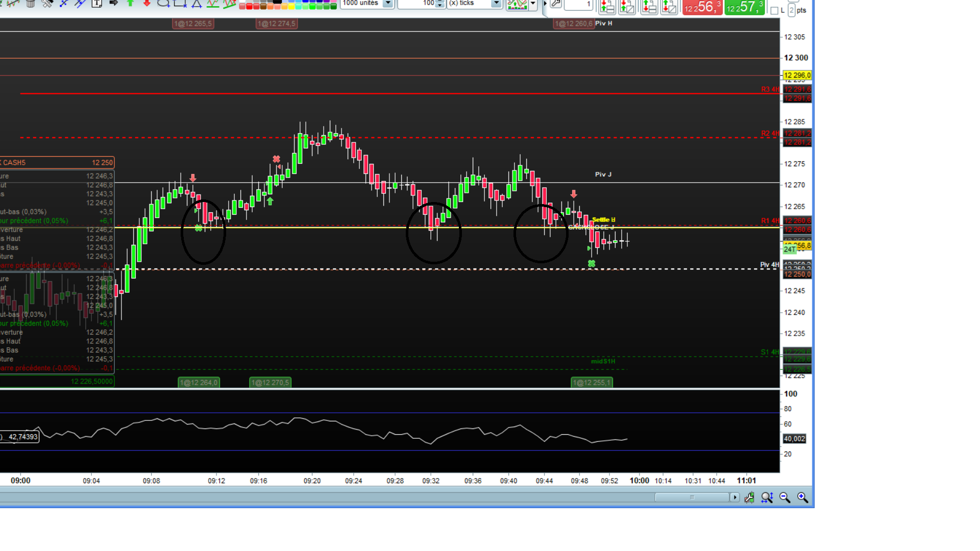Select the text annotation tool

[x=96, y=4]
